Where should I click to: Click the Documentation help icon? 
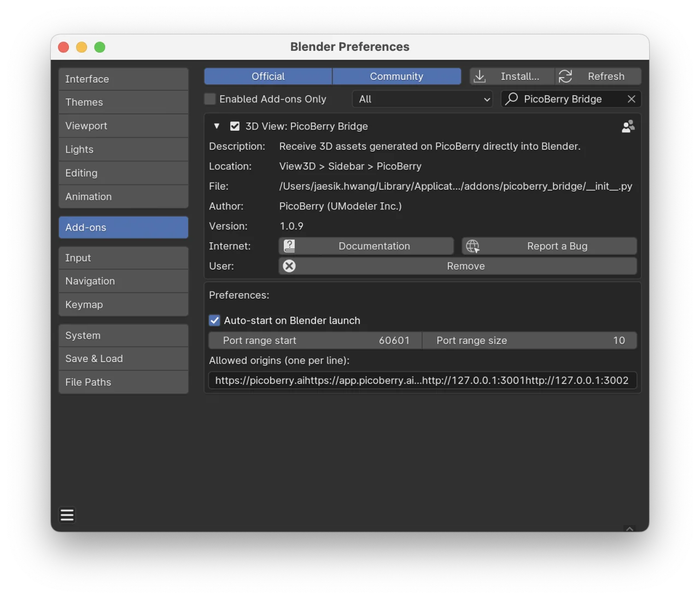point(289,246)
